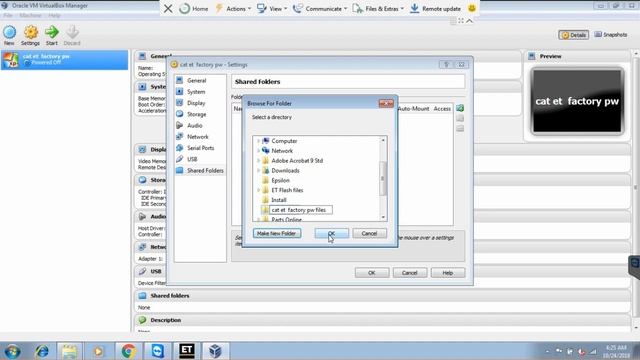The image size is (640, 360).
Task: Open the View dropdown menu
Action: (x=272, y=9)
